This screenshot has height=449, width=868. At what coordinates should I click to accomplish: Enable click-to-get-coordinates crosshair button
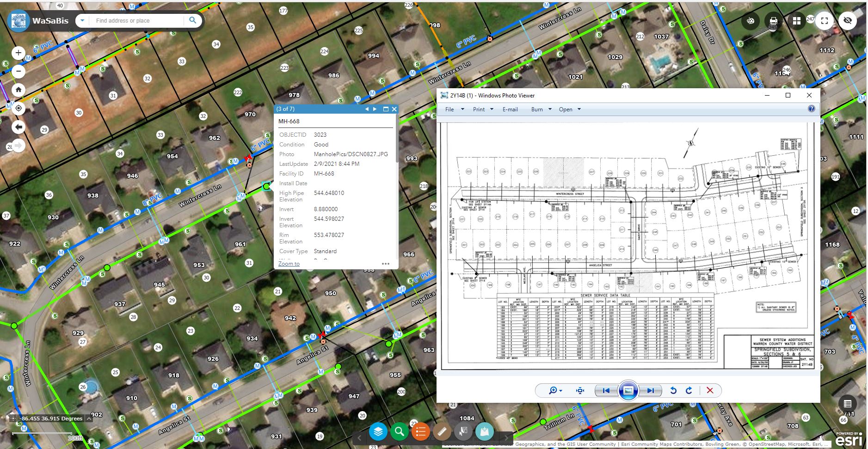13,419
